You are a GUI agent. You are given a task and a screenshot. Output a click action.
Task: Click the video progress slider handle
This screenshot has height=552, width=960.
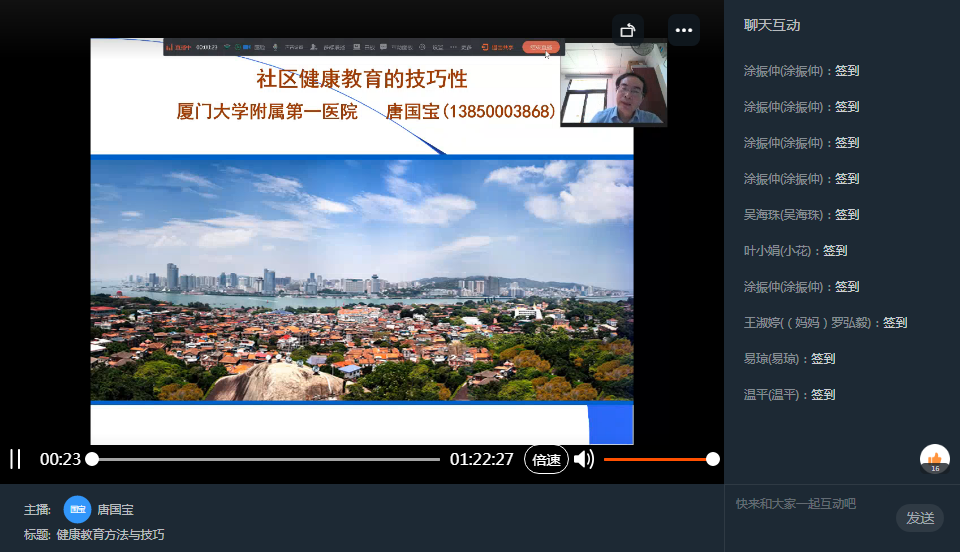tap(92, 459)
